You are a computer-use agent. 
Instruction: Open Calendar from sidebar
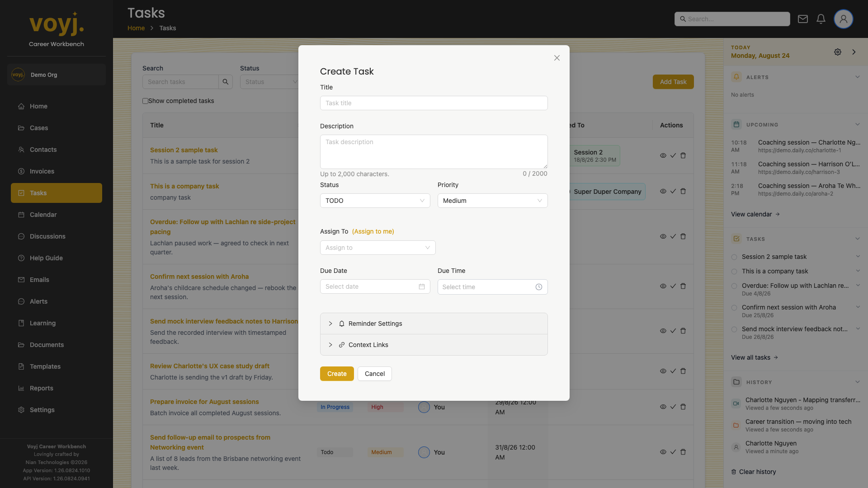point(57,215)
